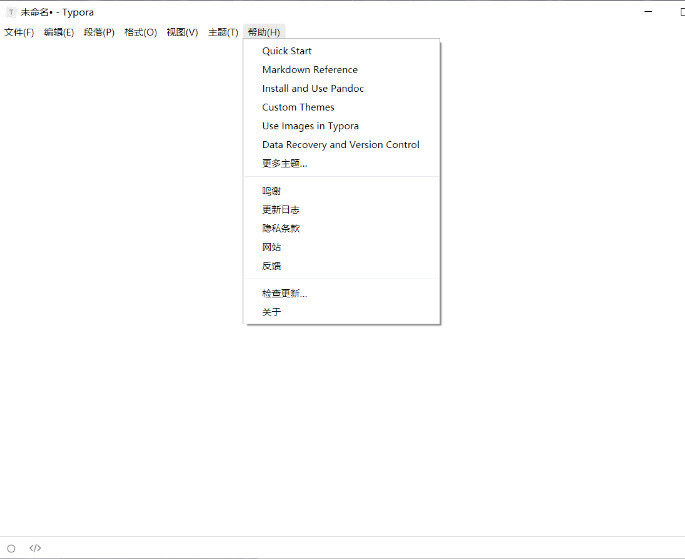685x559 pixels.
Task: Click the Typora app icon in title bar
Action: 11,12
